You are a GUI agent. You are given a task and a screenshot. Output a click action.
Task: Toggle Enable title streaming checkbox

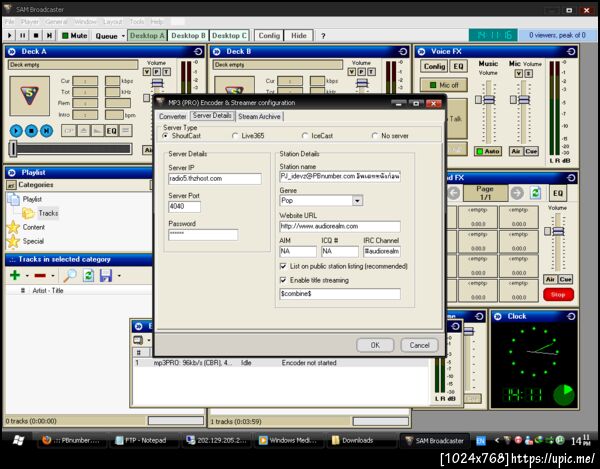tap(283, 280)
